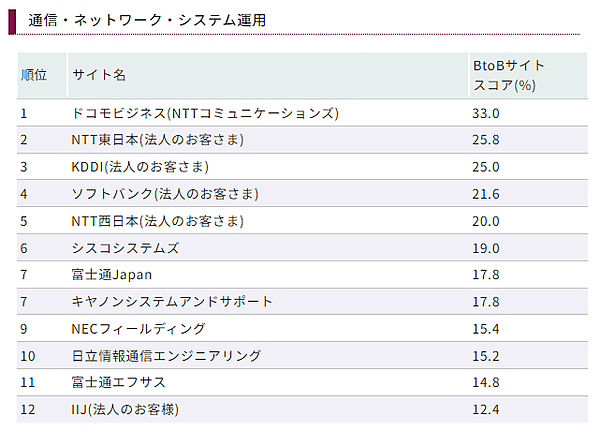Click the 順位 column header
The width and height of the screenshot is (600, 431).
click(x=34, y=75)
